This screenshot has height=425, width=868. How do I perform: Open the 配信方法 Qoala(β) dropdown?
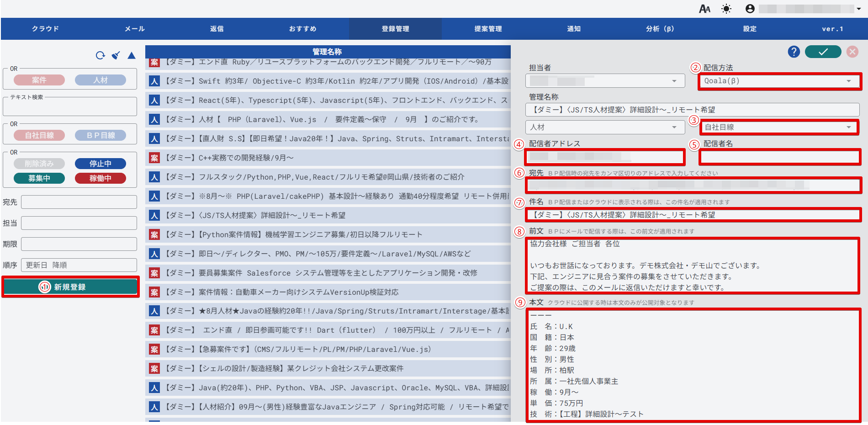pyautogui.click(x=779, y=81)
